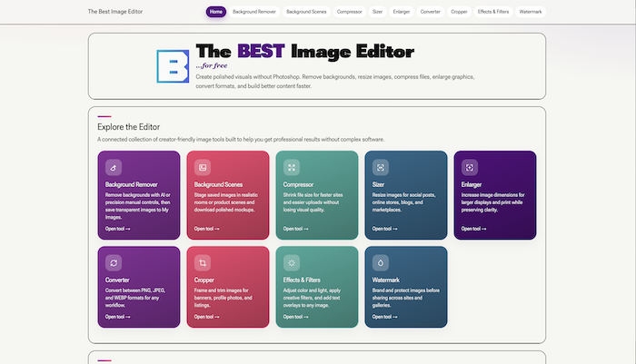Click the Effects & Filters sun icon
636x364 pixels.
click(x=292, y=262)
